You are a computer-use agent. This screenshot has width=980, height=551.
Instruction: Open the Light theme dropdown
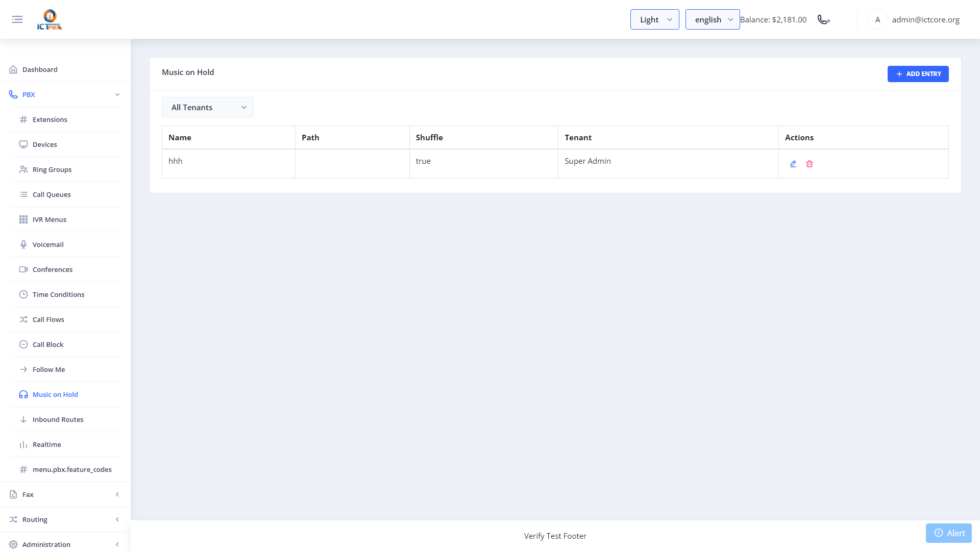pos(654,19)
